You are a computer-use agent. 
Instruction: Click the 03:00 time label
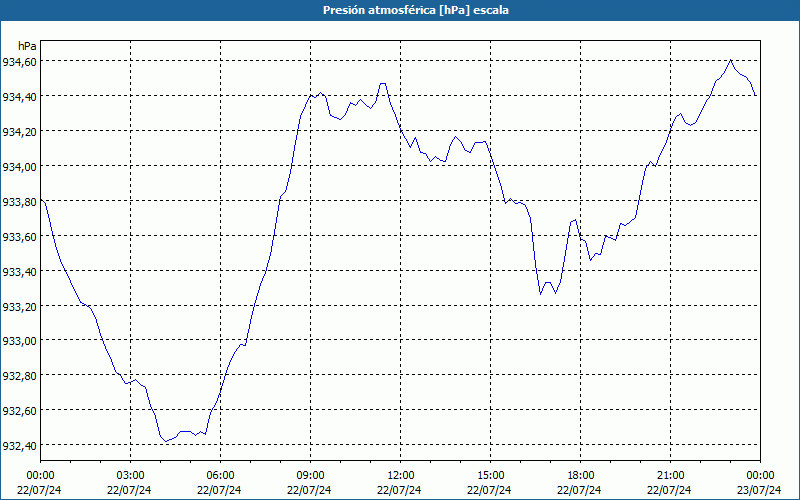point(130,476)
